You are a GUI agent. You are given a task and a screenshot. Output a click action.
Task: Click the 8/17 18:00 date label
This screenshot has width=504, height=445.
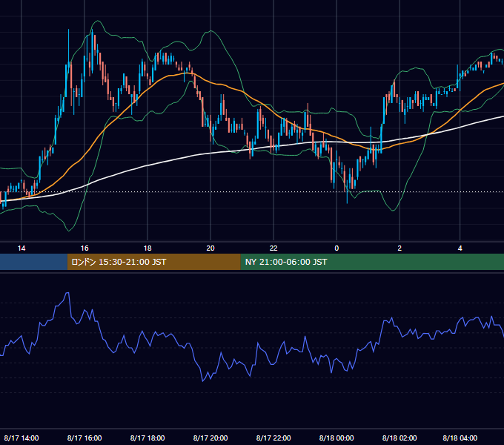pos(147,438)
